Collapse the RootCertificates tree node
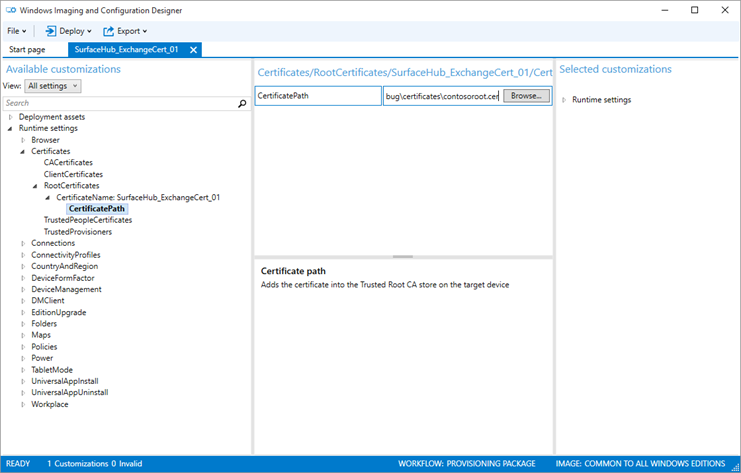This screenshot has height=473, width=741. point(35,186)
